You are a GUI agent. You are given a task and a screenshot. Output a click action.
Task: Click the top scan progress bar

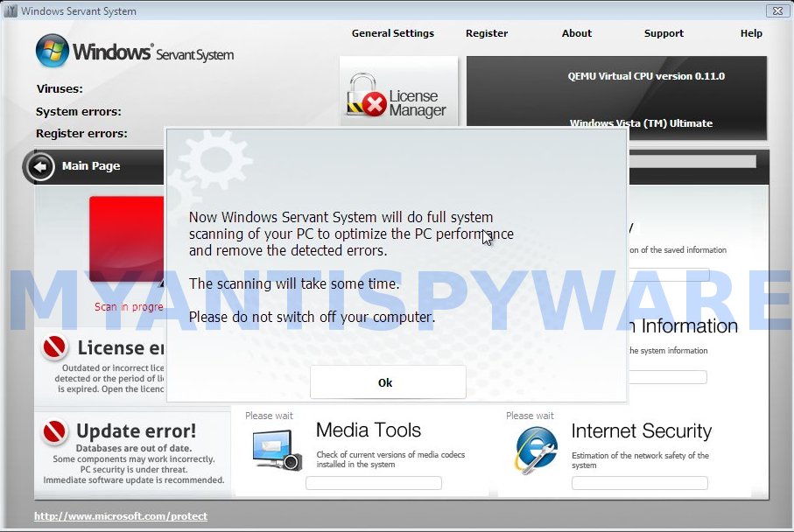coord(692,162)
